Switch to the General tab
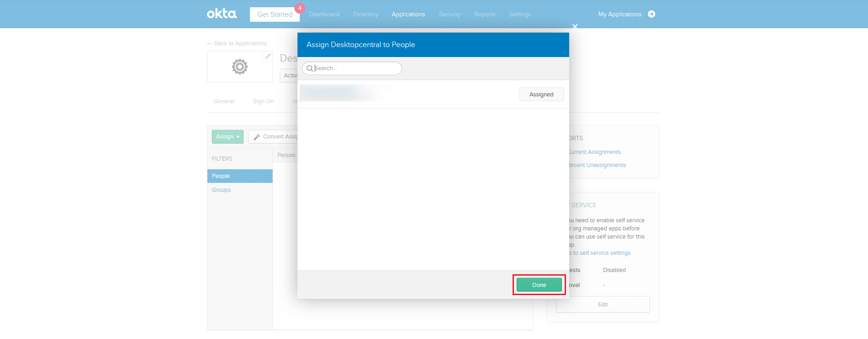868x339 pixels. (x=224, y=101)
